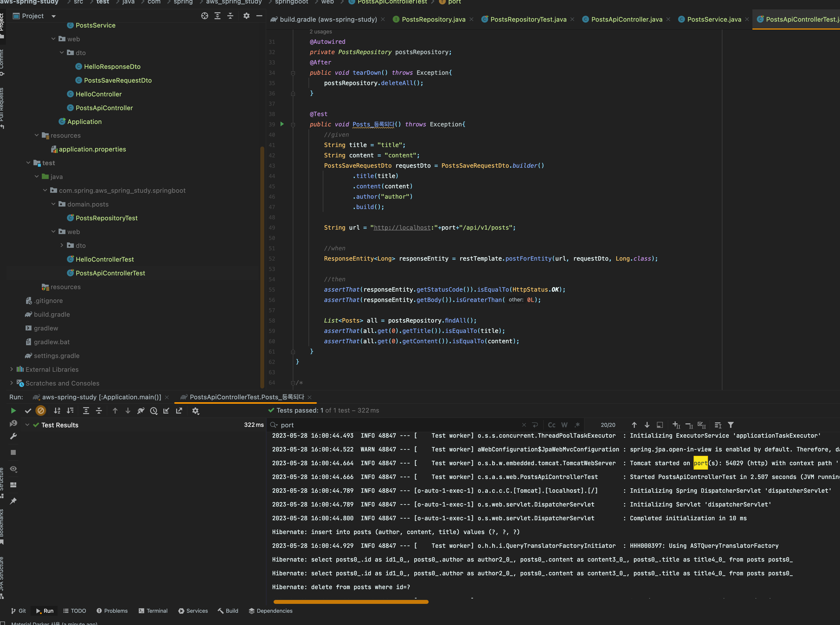Viewport: 840px width, 625px height.
Task: Sort test results alphabetically
Action: point(57,411)
